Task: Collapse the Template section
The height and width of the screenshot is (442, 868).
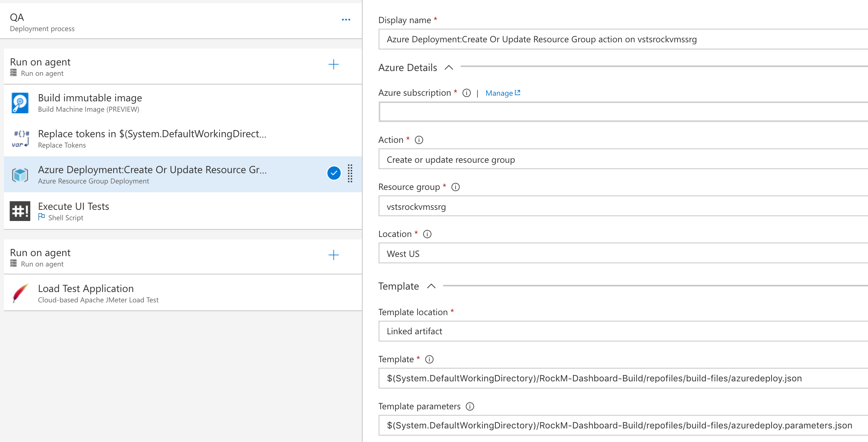Action: (431, 286)
